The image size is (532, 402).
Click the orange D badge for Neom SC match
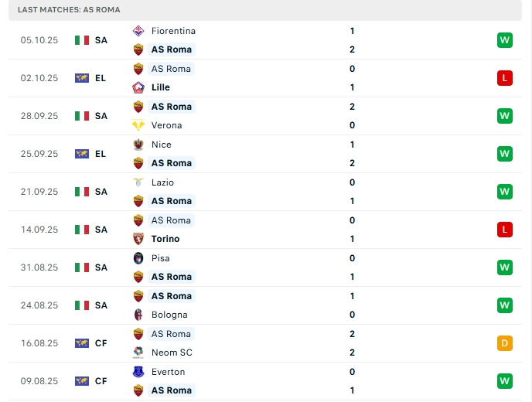tap(505, 343)
